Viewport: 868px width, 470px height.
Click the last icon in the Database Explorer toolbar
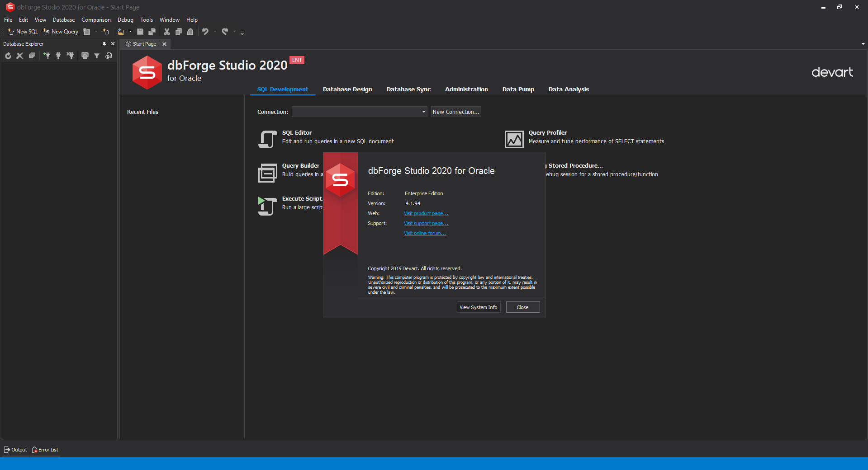(109, 56)
